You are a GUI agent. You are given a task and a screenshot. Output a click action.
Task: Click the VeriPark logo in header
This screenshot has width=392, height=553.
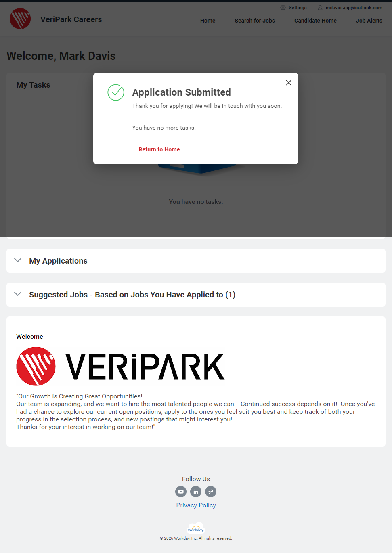(20, 19)
